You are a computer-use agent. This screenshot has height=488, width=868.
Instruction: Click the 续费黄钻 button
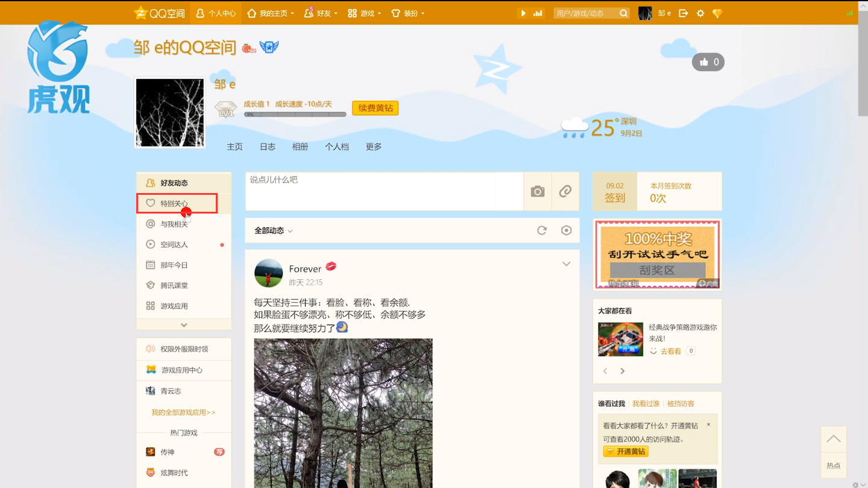tap(375, 108)
